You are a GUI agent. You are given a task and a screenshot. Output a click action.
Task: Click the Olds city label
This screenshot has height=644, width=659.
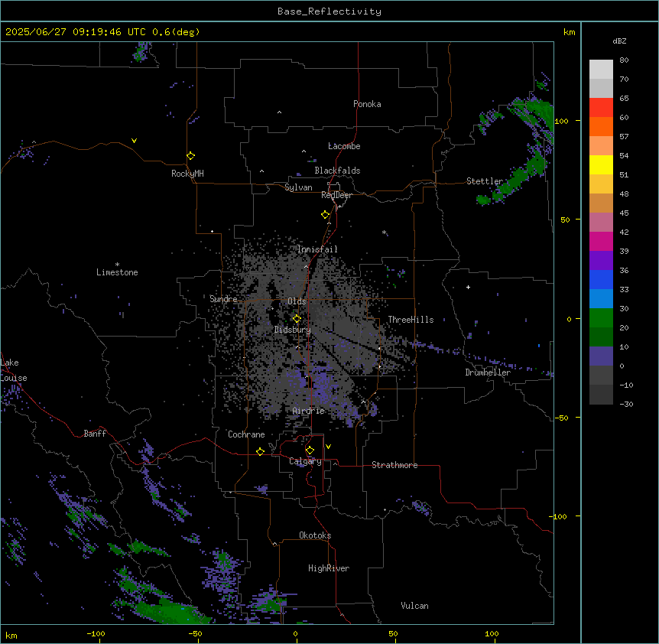[x=297, y=301]
